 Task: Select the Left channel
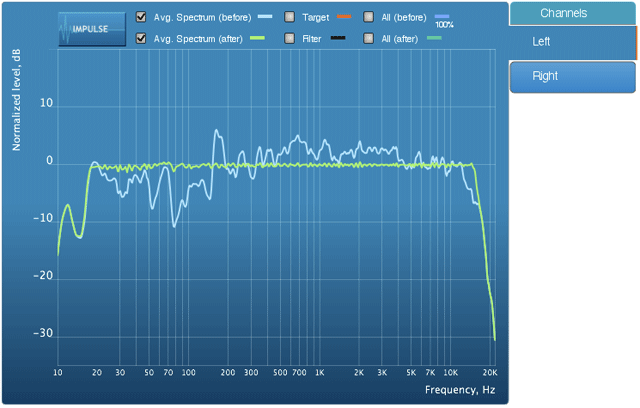(573, 42)
